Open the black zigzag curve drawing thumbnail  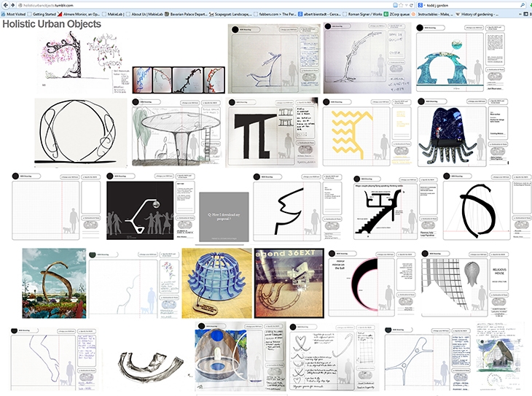(297, 208)
